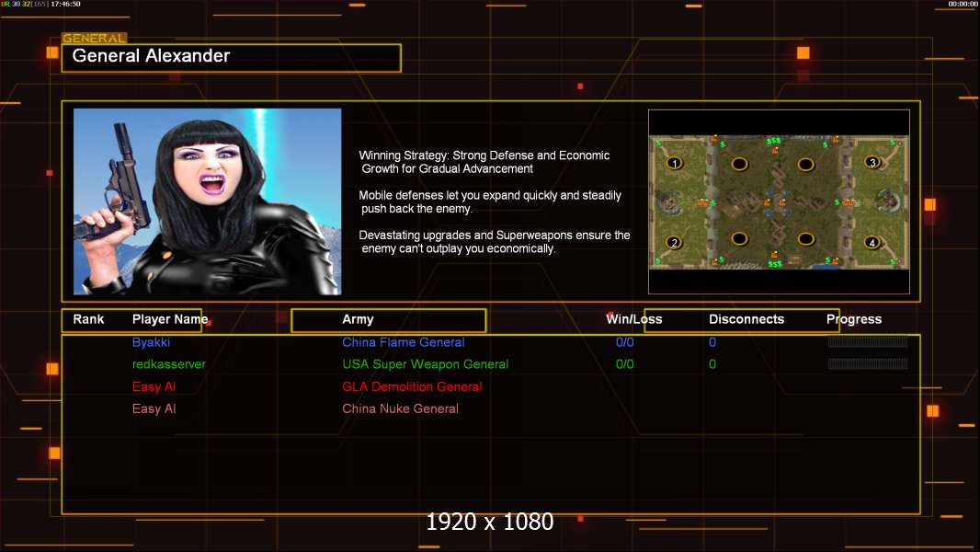Click China Nuke General army entry

pyautogui.click(x=400, y=408)
